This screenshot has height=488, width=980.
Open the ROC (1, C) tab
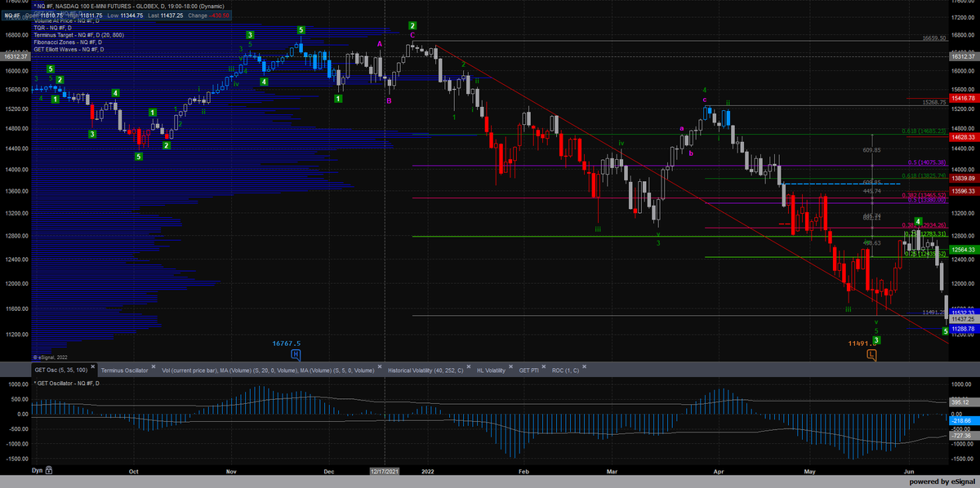click(565, 370)
